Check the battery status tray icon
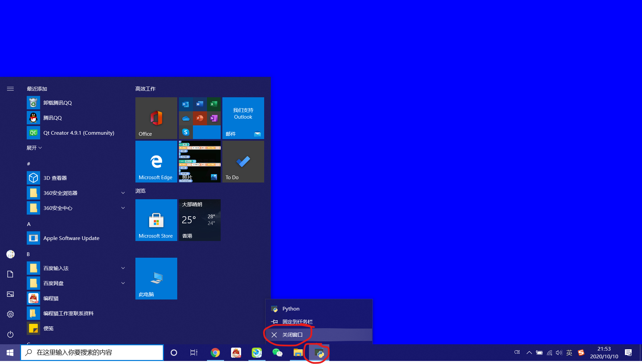 (539, 352)
